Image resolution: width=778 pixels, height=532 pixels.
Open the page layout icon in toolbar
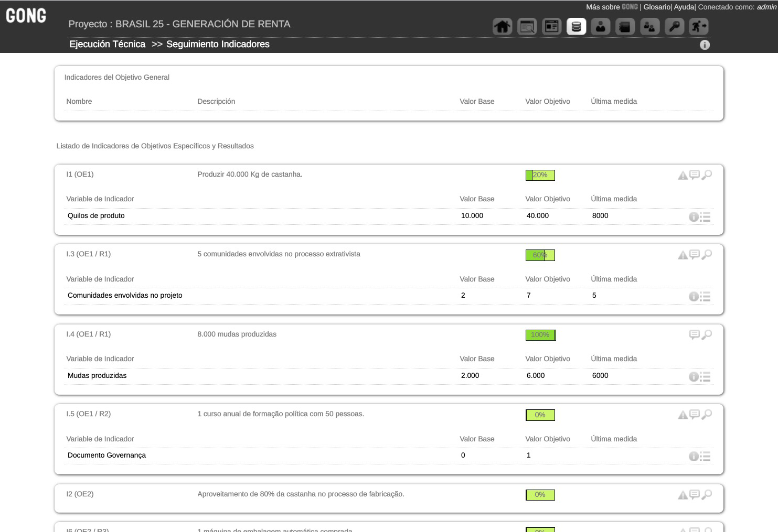(551, 26)
